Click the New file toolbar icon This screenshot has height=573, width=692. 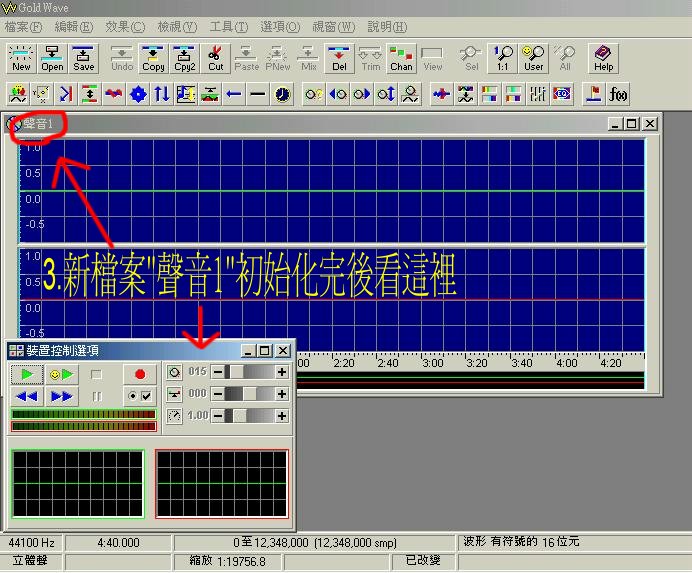[21, 58]
